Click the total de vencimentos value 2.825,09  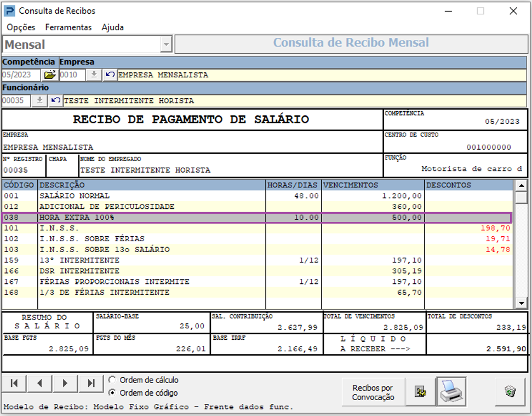(403, 327)
